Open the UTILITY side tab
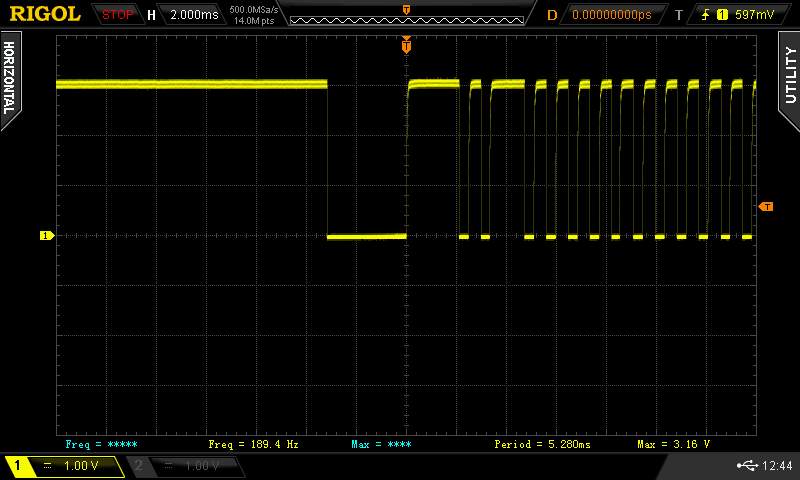The height and width of the screenshot is (480, 800). (x=789, y=75)
